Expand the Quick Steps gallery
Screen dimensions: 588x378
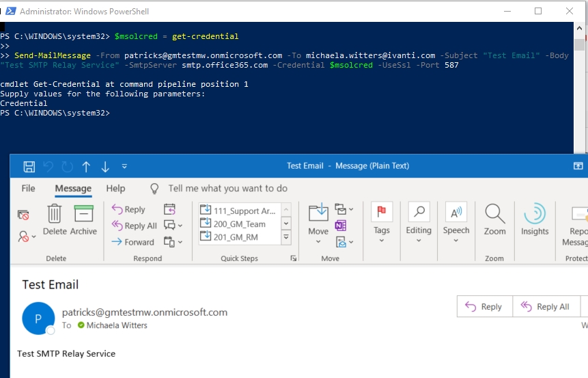[x=286, y=237]
